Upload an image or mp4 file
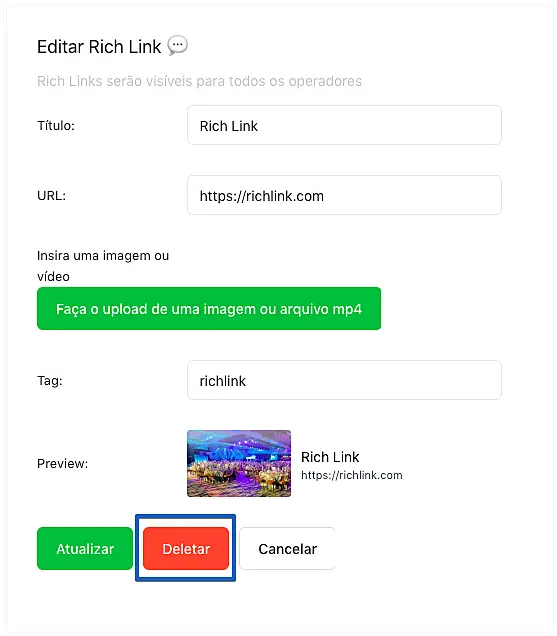 (209, 309)
